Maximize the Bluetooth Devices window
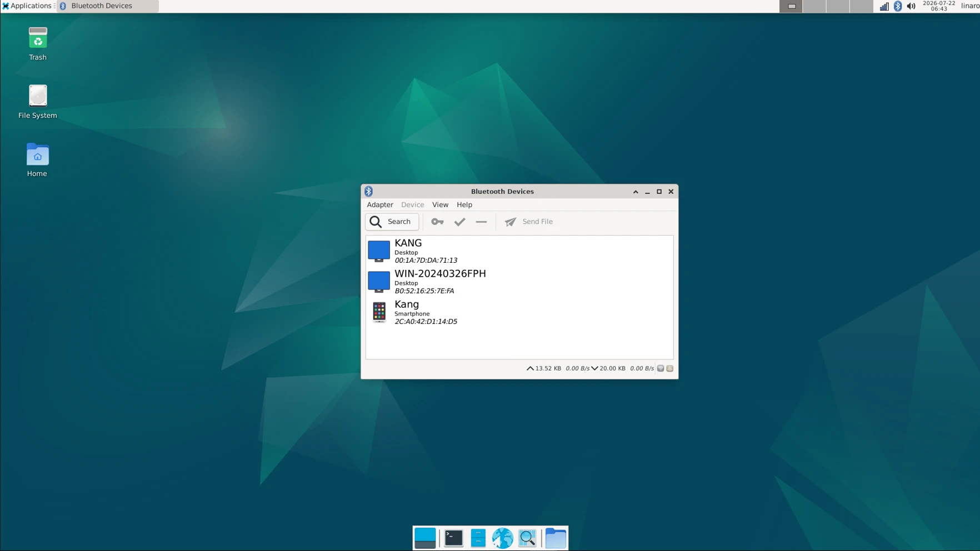The image size is (980, 551). point(659,192)
